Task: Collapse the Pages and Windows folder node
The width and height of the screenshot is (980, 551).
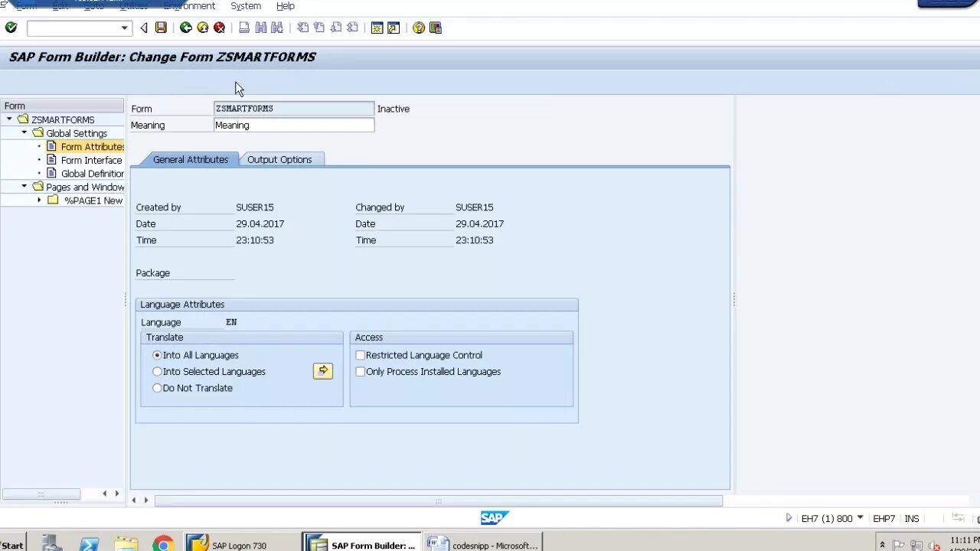Action: point(24,187)
